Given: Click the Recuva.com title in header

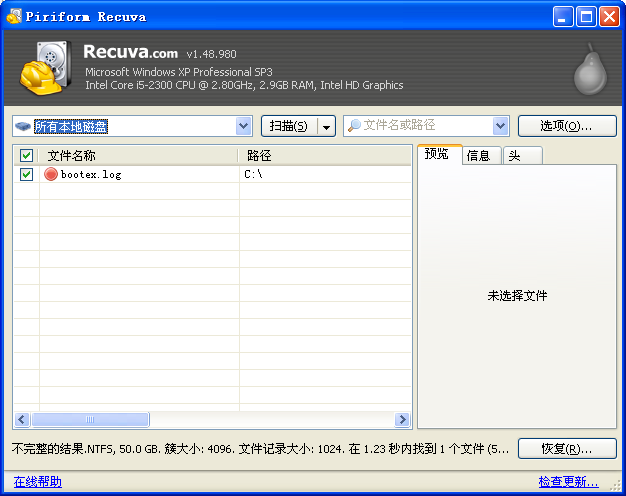Looking at the screenshot, I should (x=131, y=52).
